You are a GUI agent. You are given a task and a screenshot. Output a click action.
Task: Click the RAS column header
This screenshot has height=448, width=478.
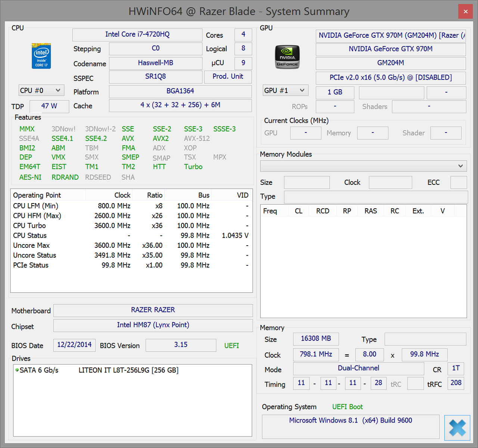pyautogui.click(x=371, y=211)
